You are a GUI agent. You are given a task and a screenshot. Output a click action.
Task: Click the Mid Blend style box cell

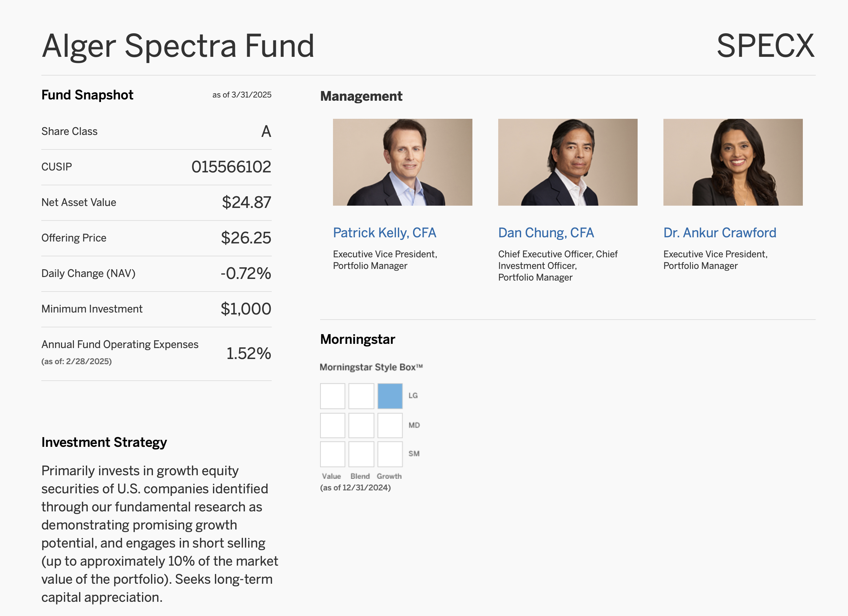pyautogui.click(x=361, y=425)
